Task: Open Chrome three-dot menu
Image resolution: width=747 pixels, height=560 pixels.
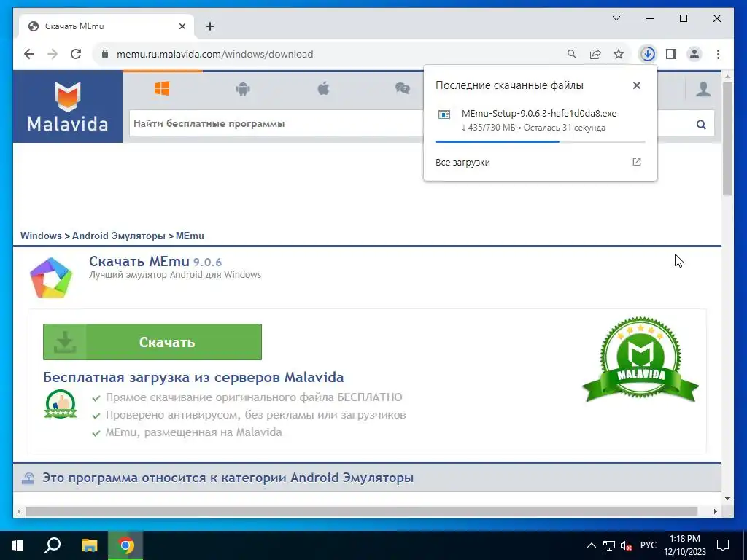Action: (718, 54)
